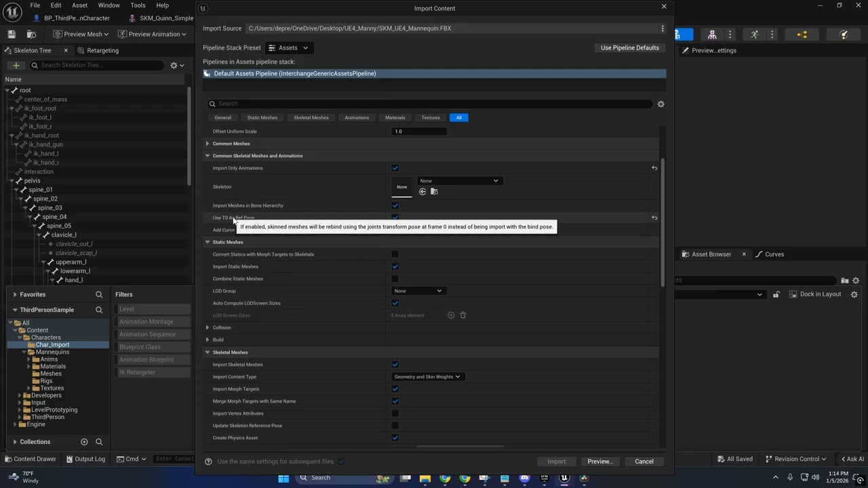868x488 pixels.
Task: Select the Animations filter tab
Action: point(357,118)
